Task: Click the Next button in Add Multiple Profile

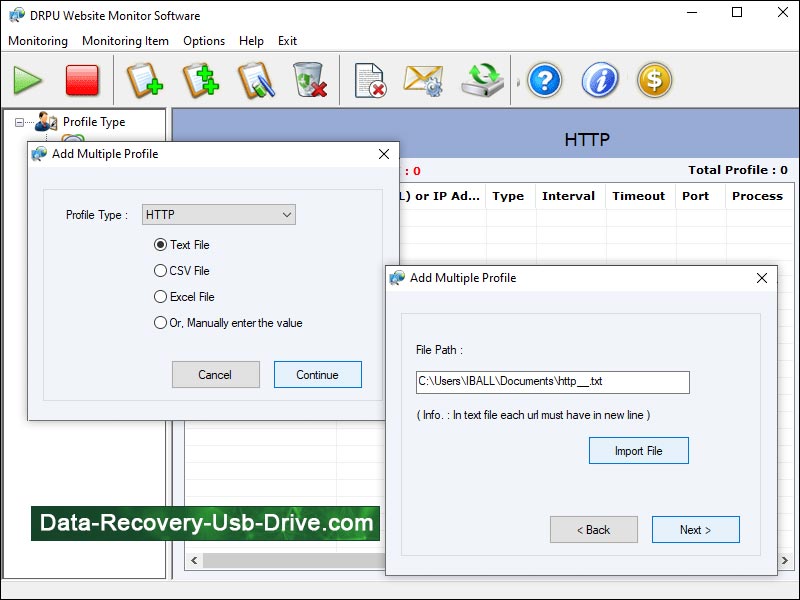Action: click(x=695, y=530)
